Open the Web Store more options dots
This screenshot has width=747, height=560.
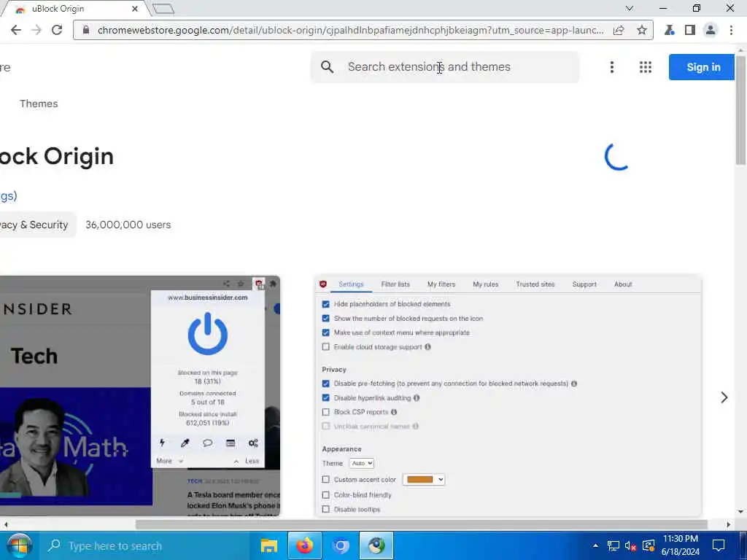(612, 67)
